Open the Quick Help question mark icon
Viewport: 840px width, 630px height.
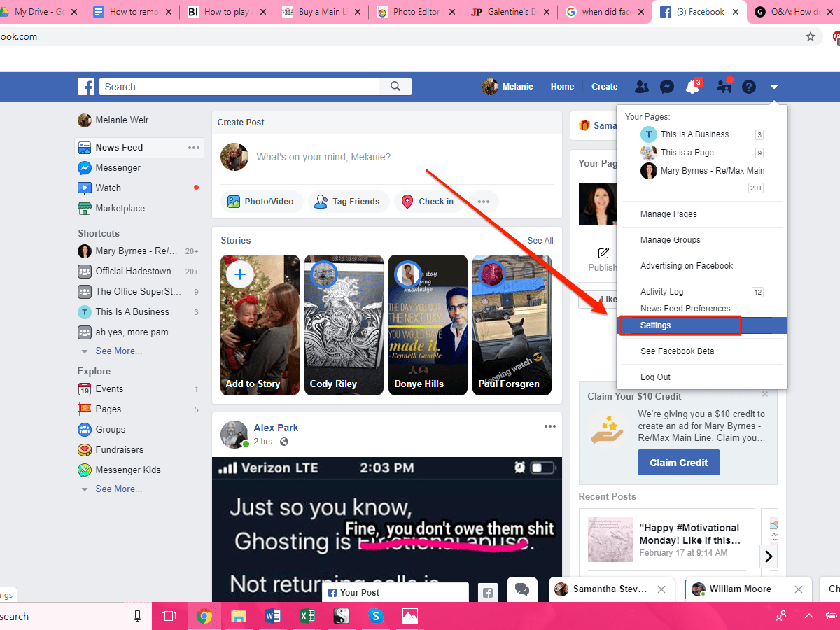point(749,87)
